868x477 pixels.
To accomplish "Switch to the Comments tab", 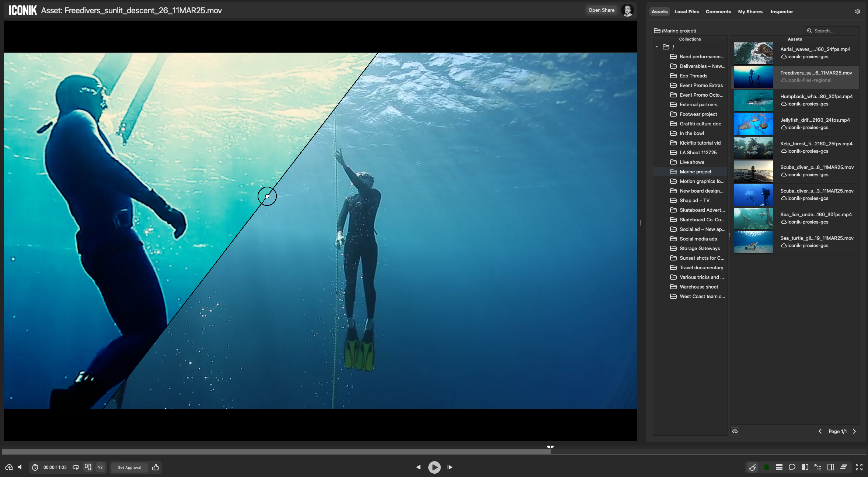I will tap(718, 11).
